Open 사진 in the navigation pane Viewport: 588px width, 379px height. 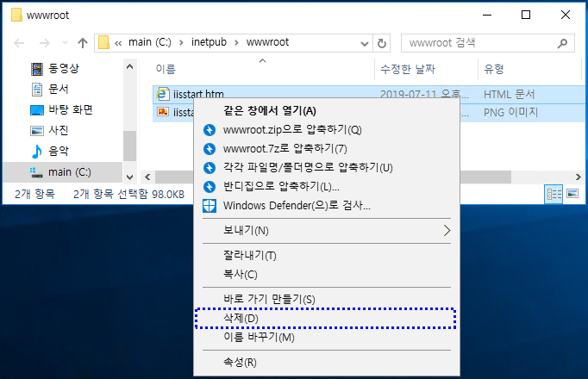pos(59,130)
